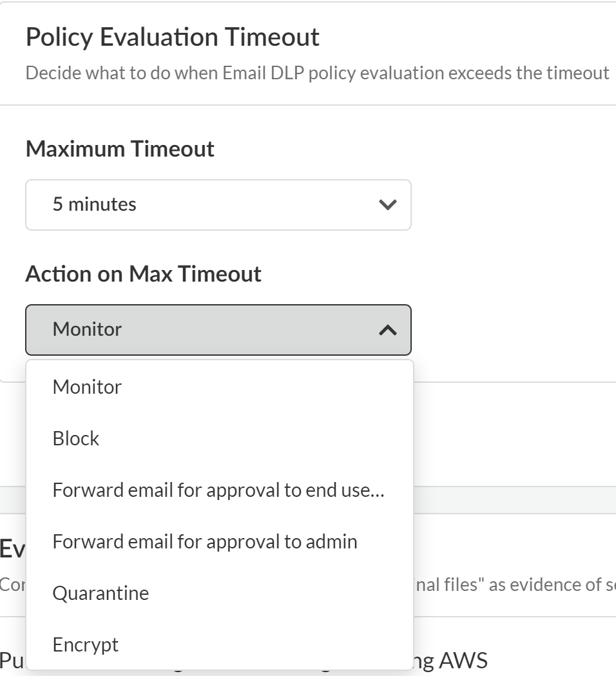Click the Action on Max Timeout label
The width and height of the screenshot is (616, 676).
tap(143, 274)
